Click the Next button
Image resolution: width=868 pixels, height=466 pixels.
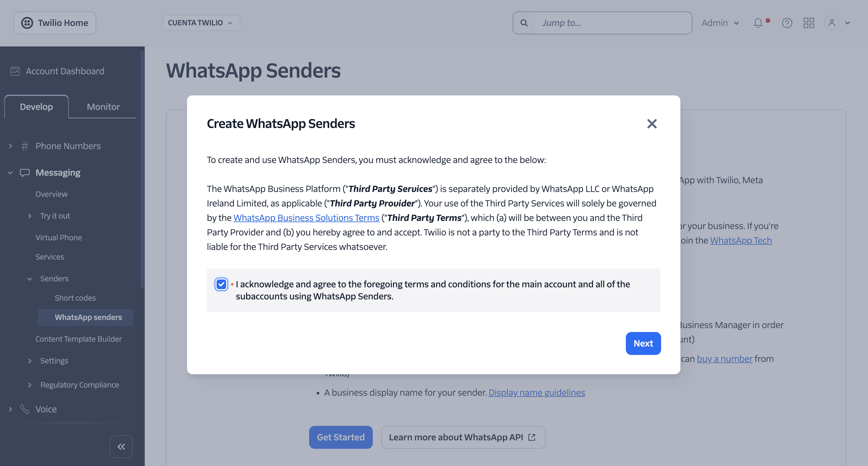643,343
